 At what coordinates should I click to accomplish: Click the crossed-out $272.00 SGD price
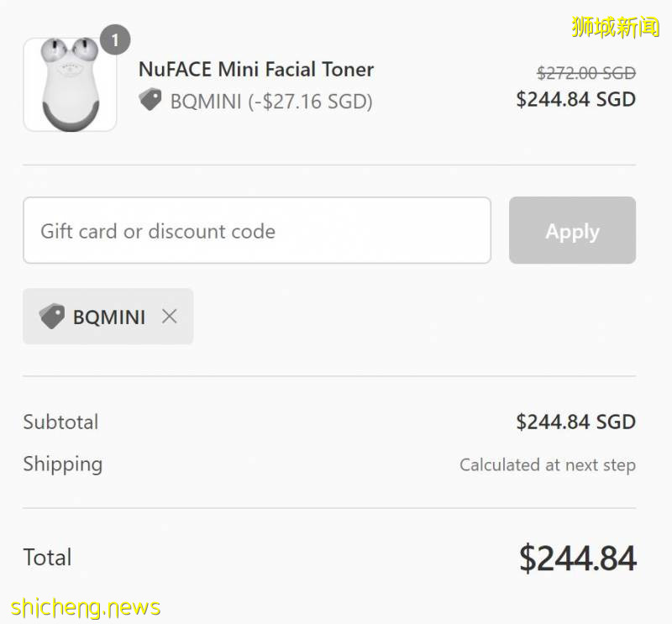(x=585, y=73)
